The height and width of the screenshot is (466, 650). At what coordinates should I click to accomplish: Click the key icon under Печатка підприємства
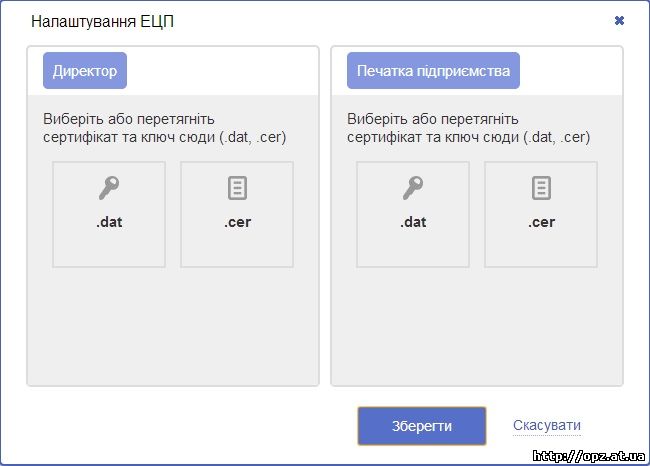pos(413,188)
